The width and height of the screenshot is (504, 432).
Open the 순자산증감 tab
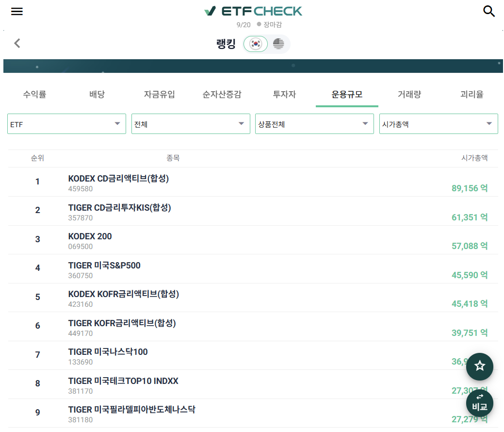tap(222, 94)
